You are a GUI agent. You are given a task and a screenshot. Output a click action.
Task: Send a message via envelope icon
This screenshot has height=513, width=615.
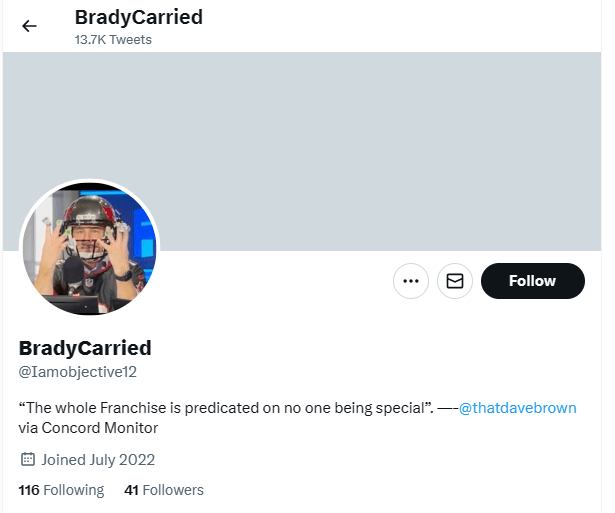[x=455, y=282]
